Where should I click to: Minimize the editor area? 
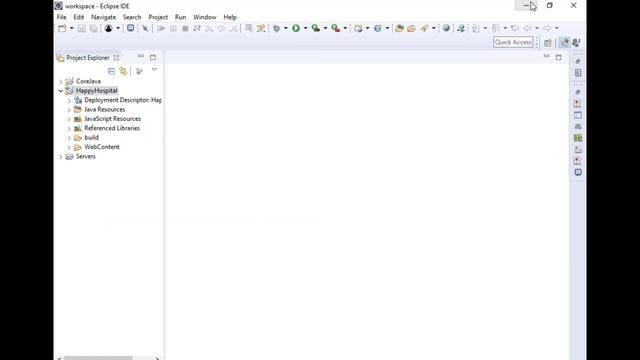pyautogui.click(x=547, y=56)
